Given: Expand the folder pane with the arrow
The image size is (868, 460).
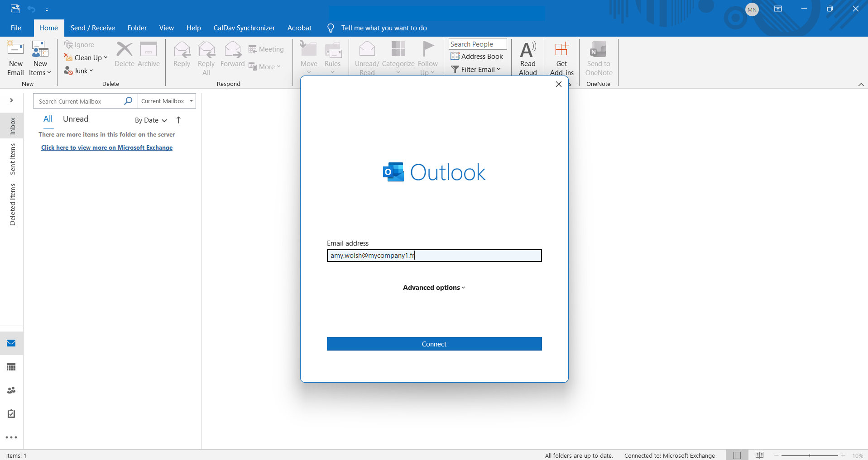Looking at the screenshot, I should 12,100.
